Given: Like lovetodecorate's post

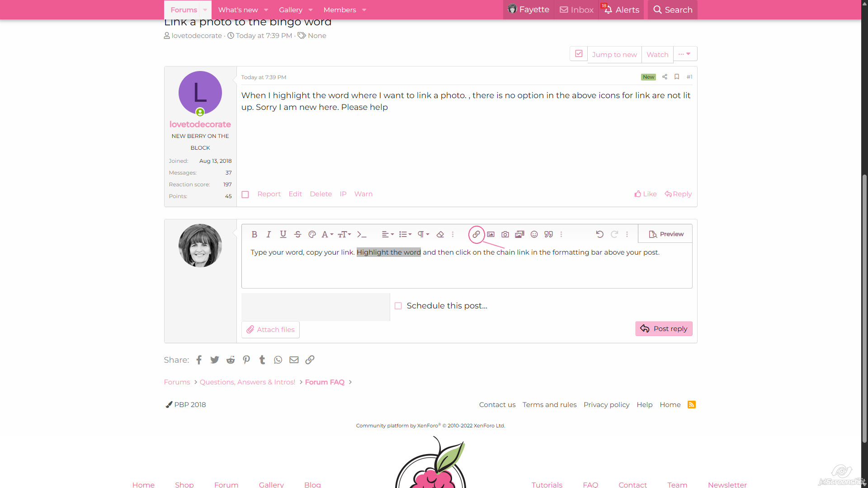Looking at the screenshot, I should [646, 194].
